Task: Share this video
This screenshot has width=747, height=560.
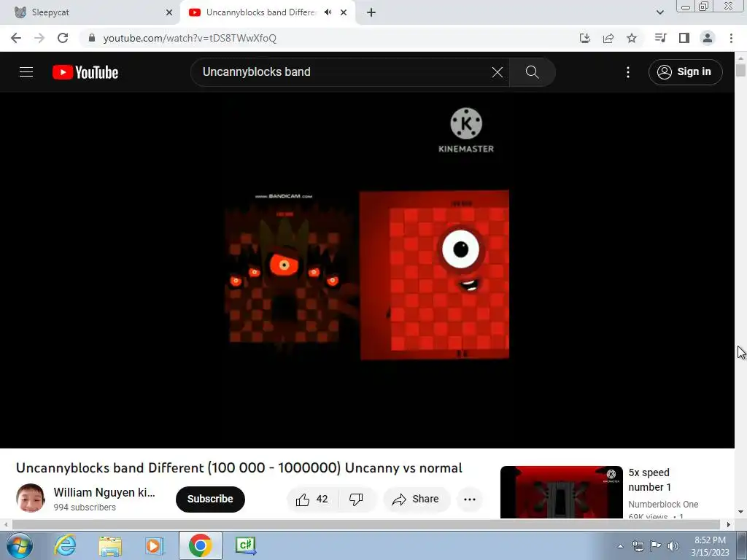Action: click(x=415, y=499)
